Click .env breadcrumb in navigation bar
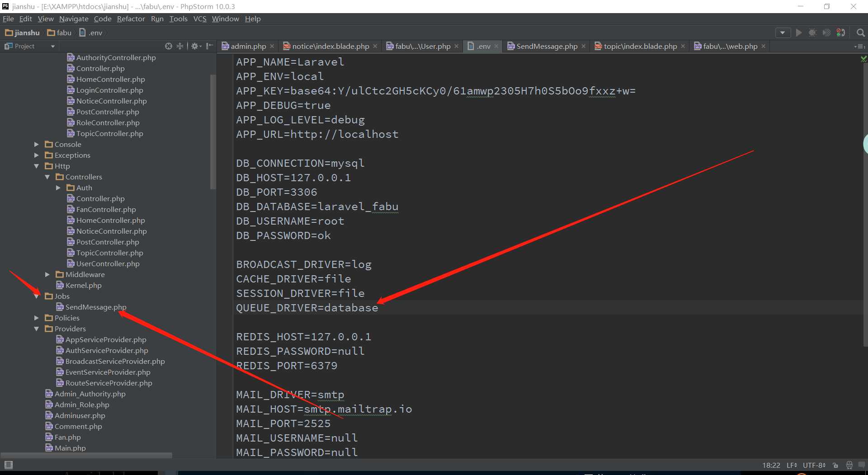Image resolution: width=868 pixels, height=475 pixels. (x=90, y=33)
